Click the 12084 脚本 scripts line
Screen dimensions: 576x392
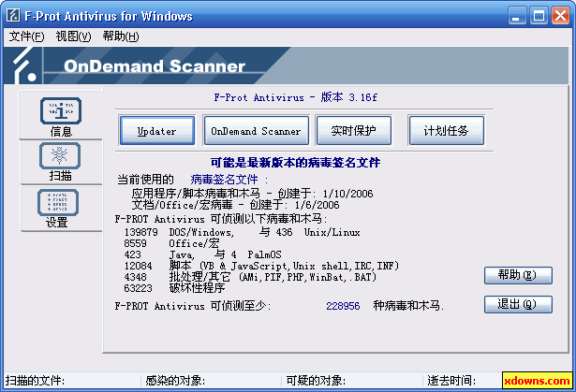[261, 266]
